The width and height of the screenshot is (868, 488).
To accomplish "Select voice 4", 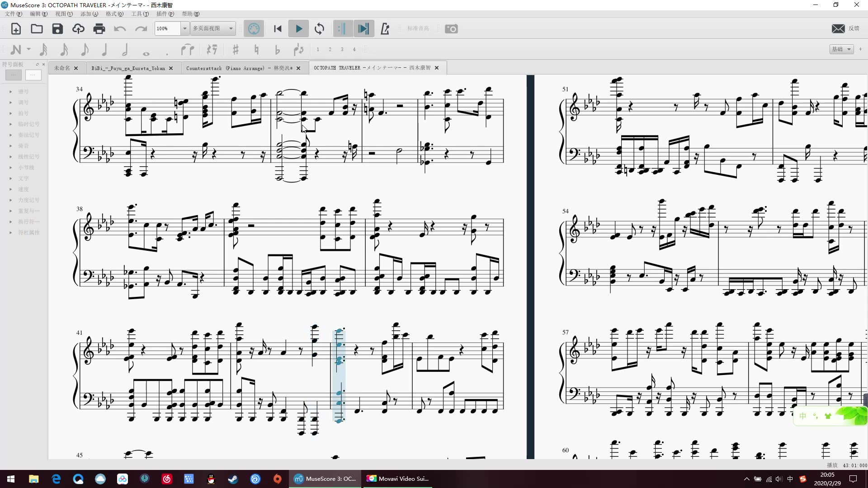I will (354, 49).
